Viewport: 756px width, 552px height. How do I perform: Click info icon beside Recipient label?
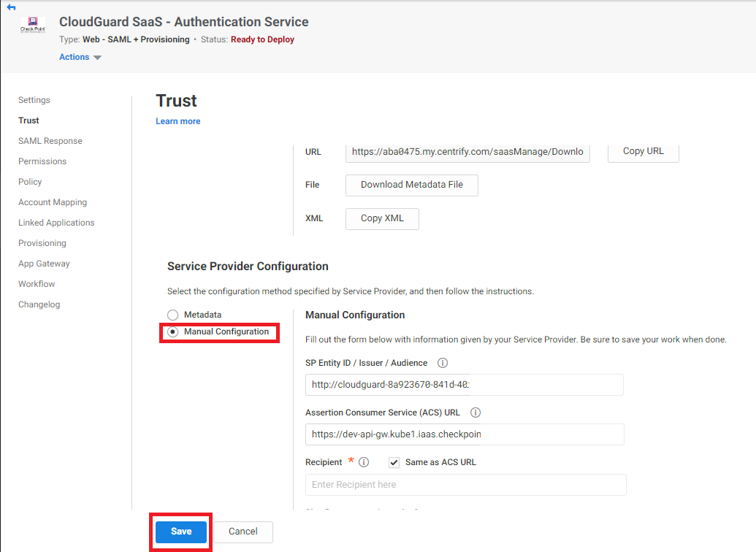(364, 462)
